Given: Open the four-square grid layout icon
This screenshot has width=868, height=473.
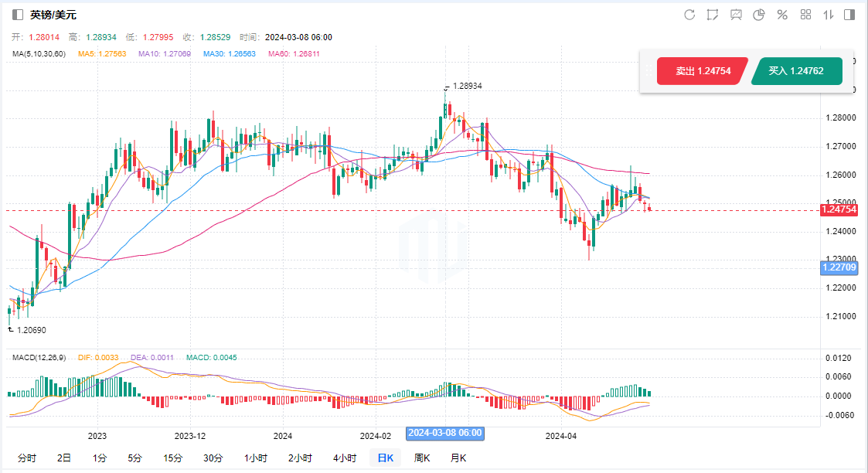Looking at the screenshot, I should pos(805,15).
